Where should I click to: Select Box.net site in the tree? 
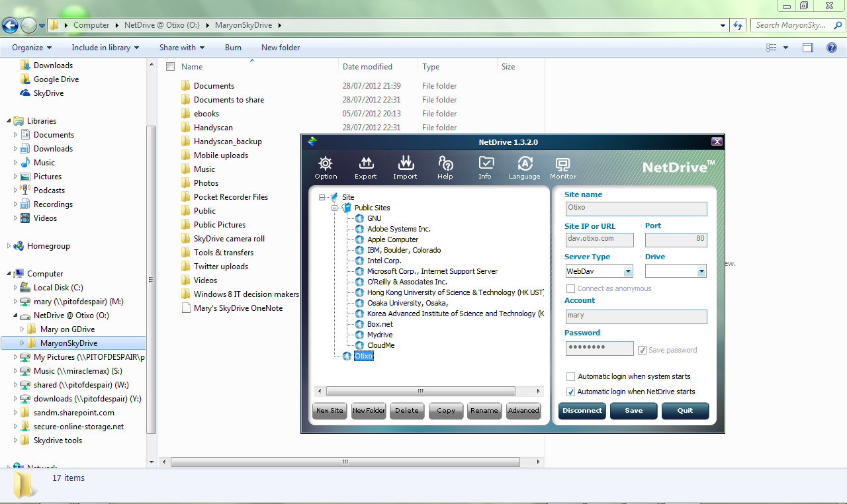point(380,324)
